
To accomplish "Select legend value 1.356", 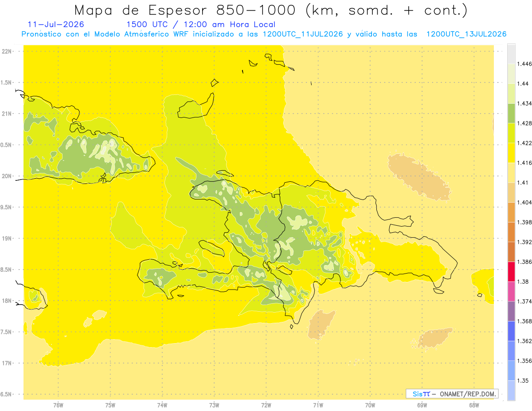I will coord(524,361).
